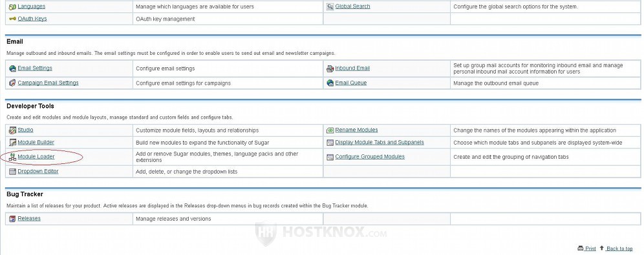Viewport: 644px width, 255px height.
Task: Open the Email Settings link
Action: click(35, 68)
